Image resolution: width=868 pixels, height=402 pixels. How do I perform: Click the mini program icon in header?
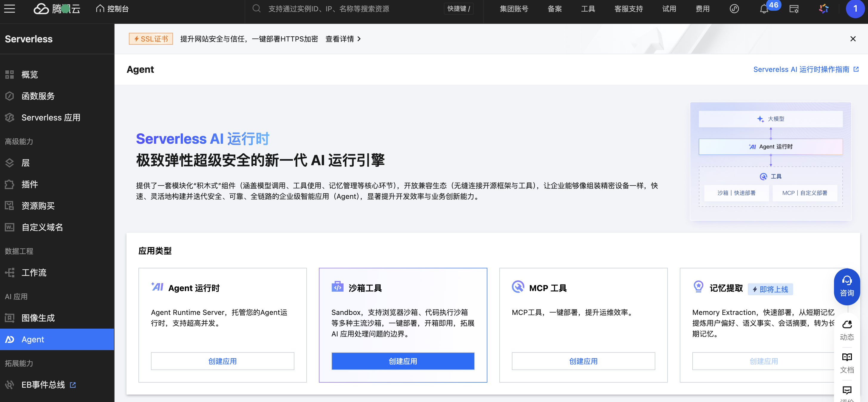click(734, 9)
